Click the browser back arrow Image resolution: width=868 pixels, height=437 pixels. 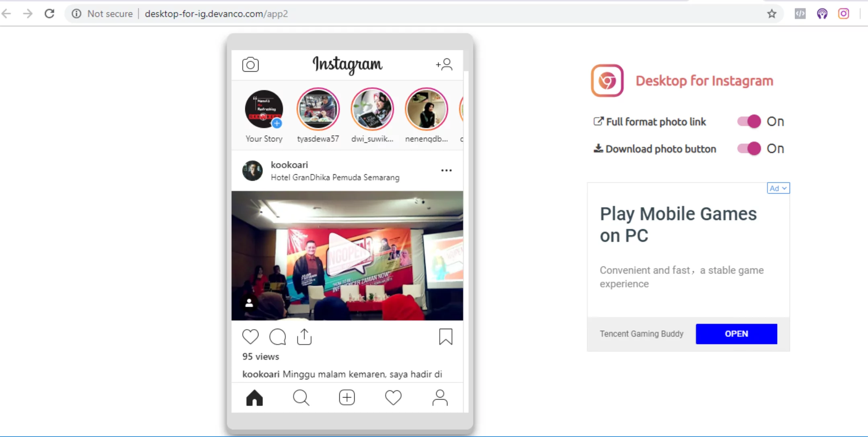(6, 14)
